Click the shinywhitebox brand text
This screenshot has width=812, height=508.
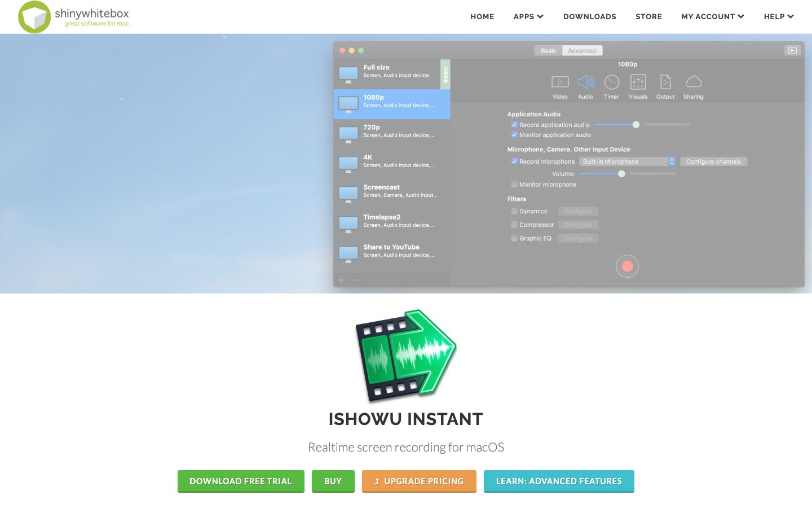(x=91, y=13)
